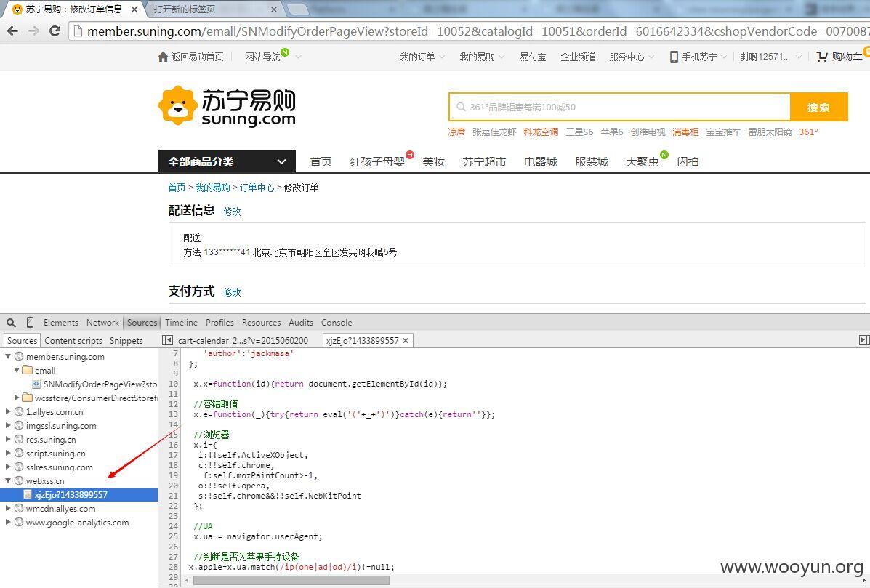Open the 红孩子母婴 nav link
The height and width of the screenshot is (588, 870).
pyautogui.click(x=377, y=161)
